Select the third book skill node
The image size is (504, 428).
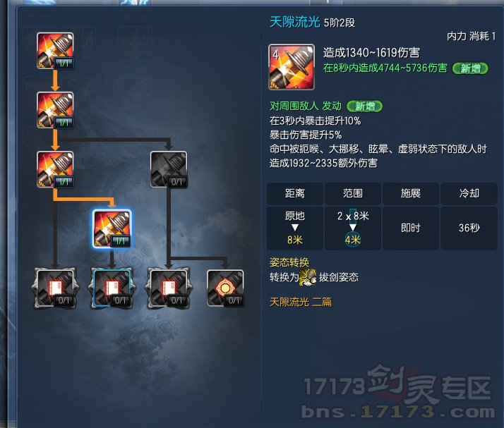[169, 288]
